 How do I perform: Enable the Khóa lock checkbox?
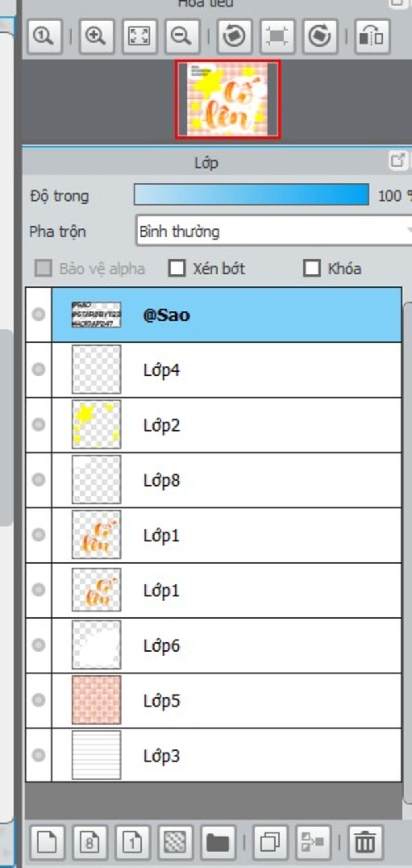tap(312, 268)
